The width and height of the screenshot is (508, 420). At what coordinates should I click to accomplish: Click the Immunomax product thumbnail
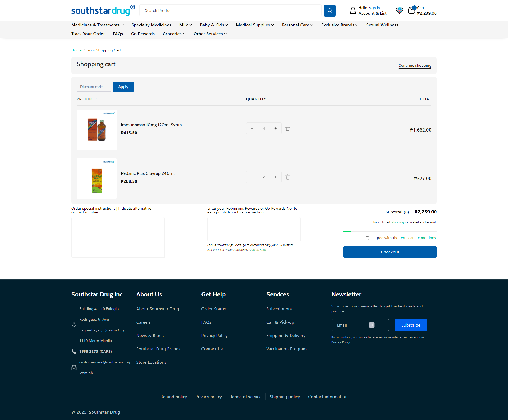tap(97, 130)
